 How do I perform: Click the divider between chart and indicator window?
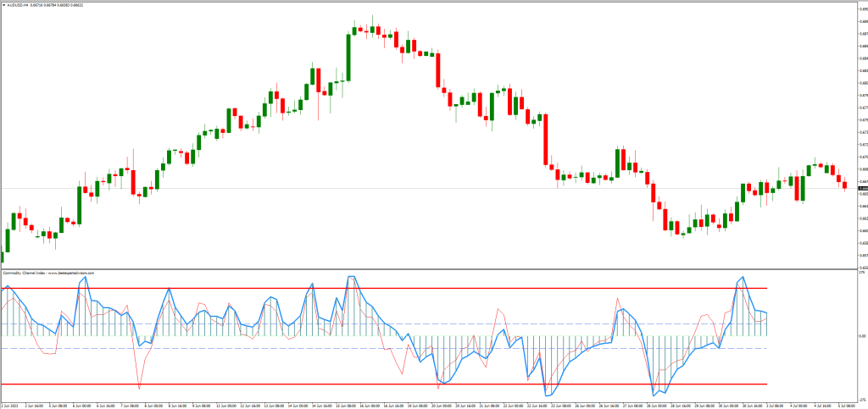424,269
